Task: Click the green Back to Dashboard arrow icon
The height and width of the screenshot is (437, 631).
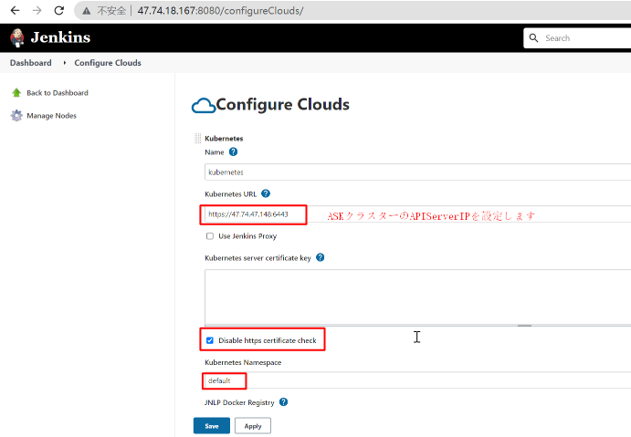Action: (x=16, y=93)
